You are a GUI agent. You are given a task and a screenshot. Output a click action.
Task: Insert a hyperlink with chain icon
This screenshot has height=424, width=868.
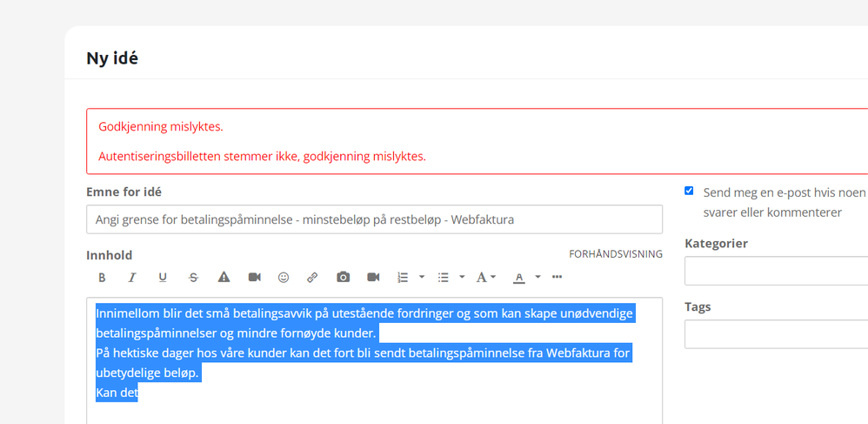point(312,277)
